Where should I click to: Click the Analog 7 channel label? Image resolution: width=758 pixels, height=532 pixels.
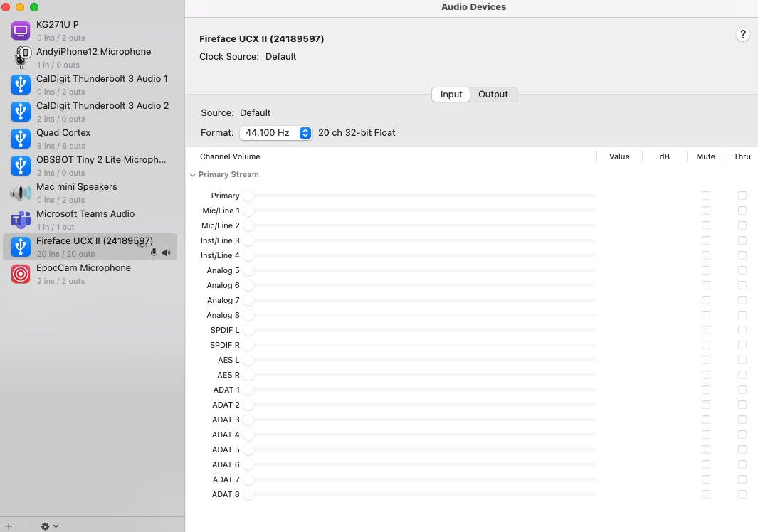(223, 301)
